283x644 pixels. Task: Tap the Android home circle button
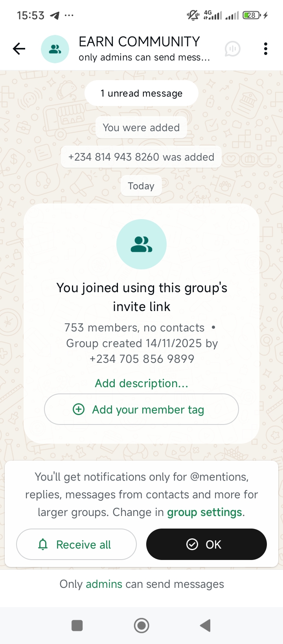[x=141, y=626]
